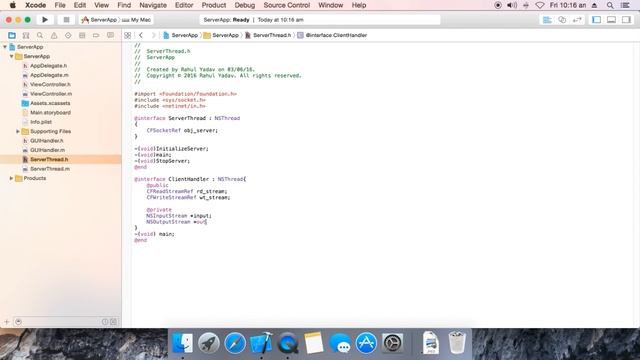Open the Debug navigator
The image size is (640, 360).
pyautogui.click(x=82, y=36)
